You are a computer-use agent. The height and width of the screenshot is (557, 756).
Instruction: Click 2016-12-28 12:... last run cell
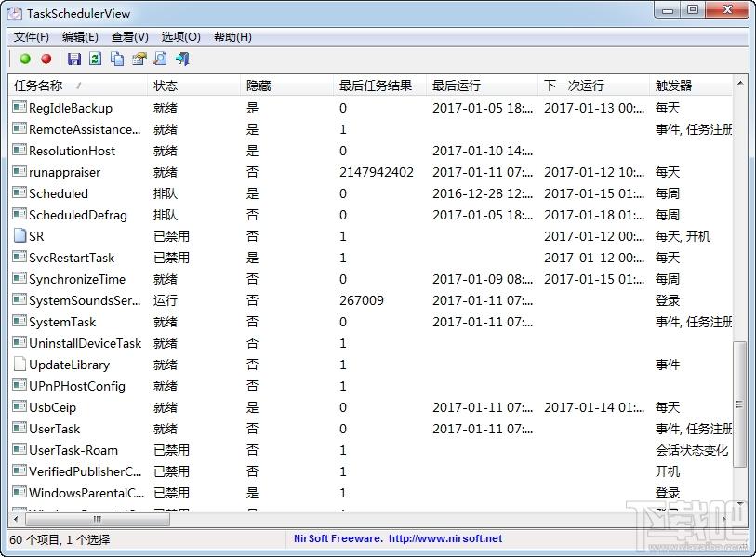[483, 193]
